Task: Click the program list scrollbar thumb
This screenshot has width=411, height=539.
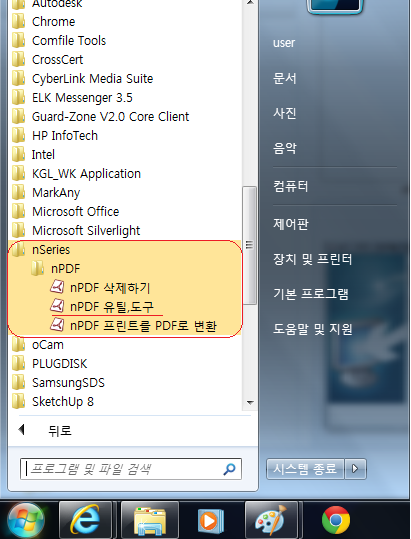Action: click(250, 245)
